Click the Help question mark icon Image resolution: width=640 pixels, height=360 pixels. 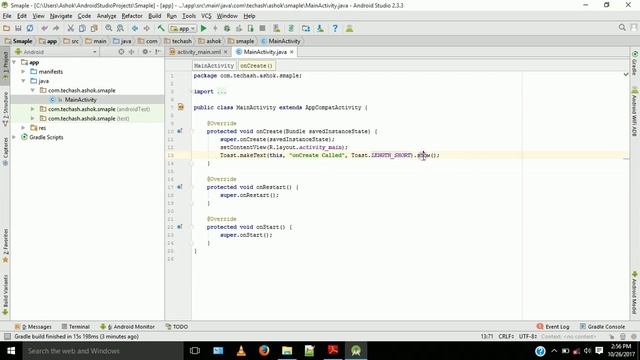coord(335,28)
